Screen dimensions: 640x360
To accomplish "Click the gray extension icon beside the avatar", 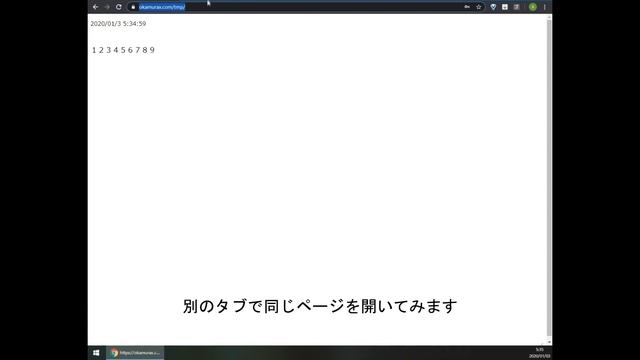I will tap(517, 7).
